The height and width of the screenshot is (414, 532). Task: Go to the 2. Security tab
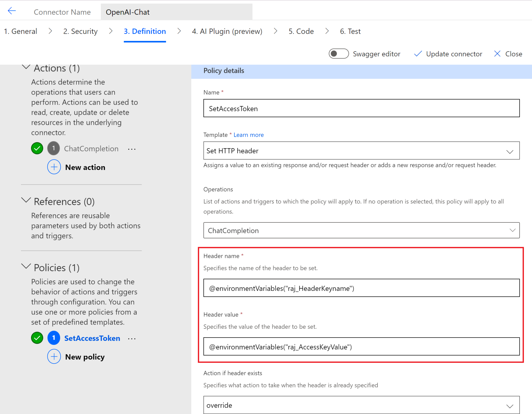point(80,31)
